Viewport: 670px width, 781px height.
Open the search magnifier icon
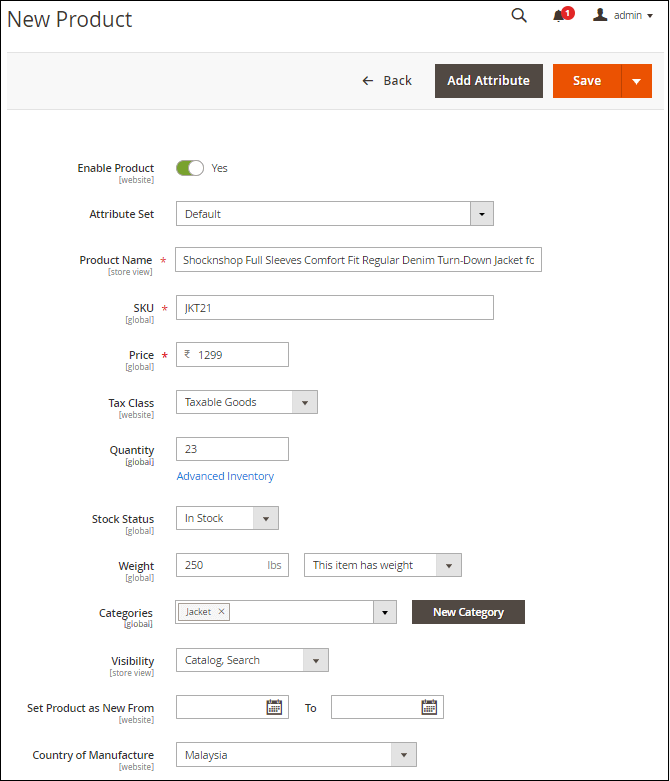pyautogui.click(x=519, y=15)
